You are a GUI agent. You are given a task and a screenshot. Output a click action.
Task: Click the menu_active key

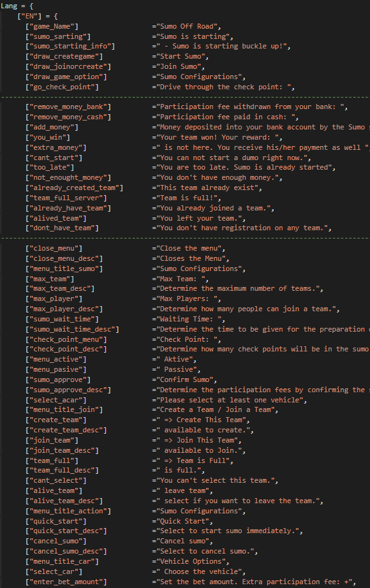click(x=56, y=359)
